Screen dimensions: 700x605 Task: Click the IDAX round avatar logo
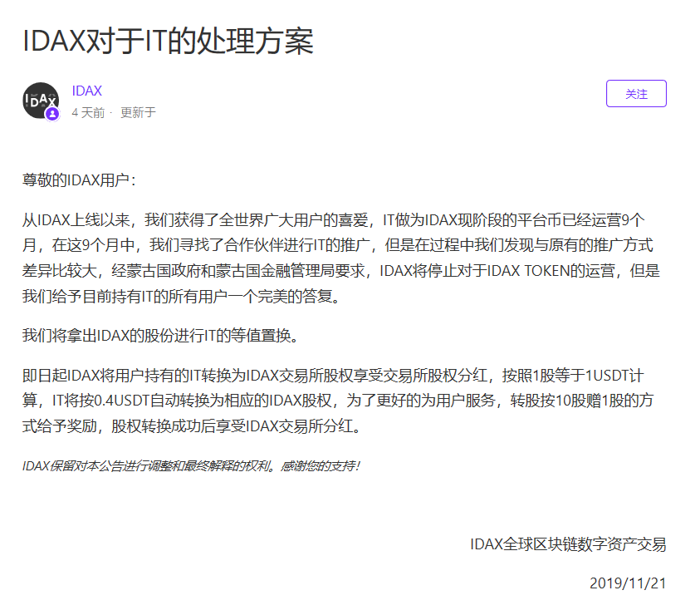click(41, 101)
